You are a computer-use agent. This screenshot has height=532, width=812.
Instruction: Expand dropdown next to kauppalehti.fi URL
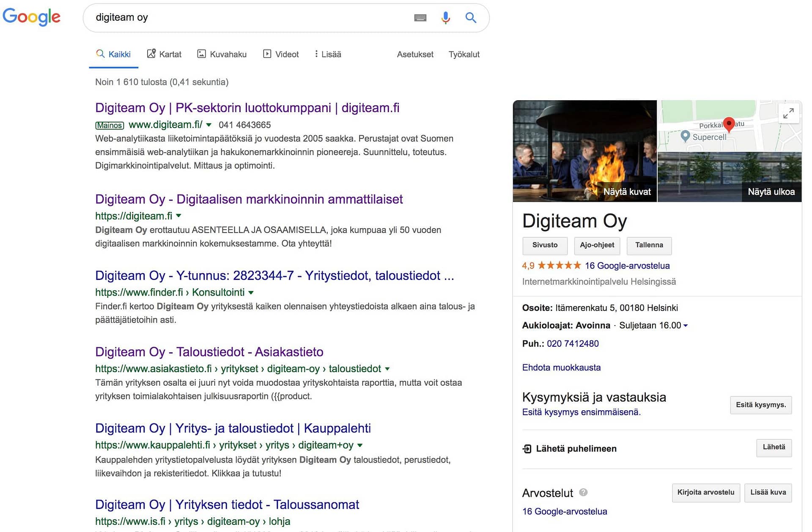[360, 445]
